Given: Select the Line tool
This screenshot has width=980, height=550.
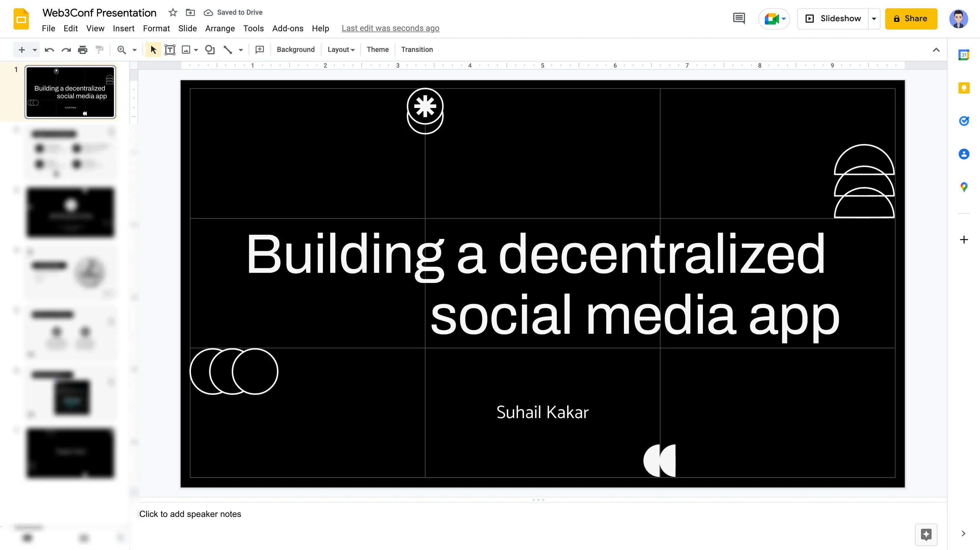Looking at the screenshot, I should click(x=227, y=50).
